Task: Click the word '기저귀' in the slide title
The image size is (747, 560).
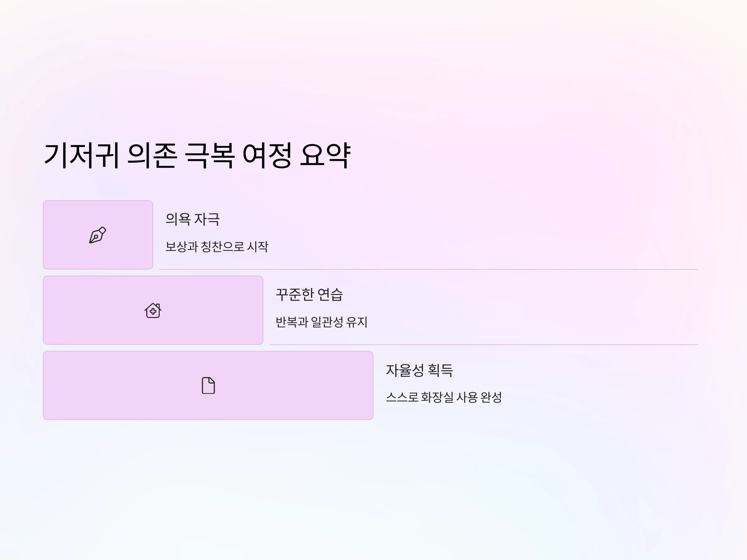Action: click(81, 155)
